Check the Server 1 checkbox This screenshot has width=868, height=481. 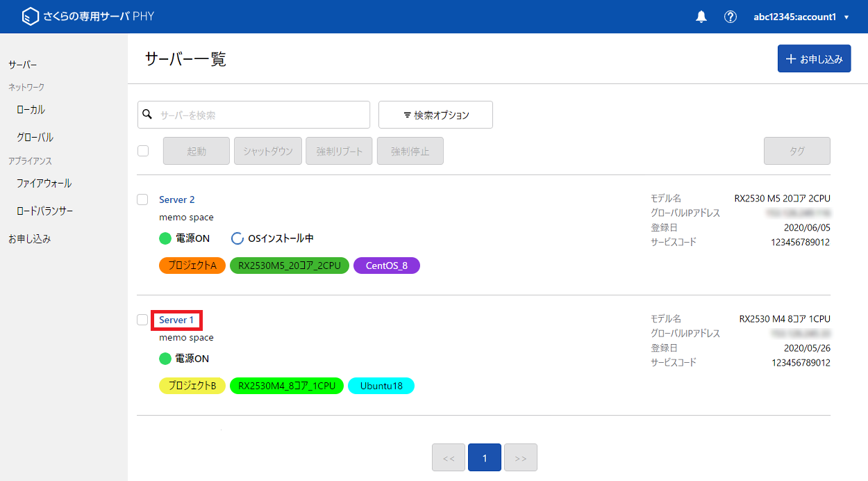tap(142, 320)
